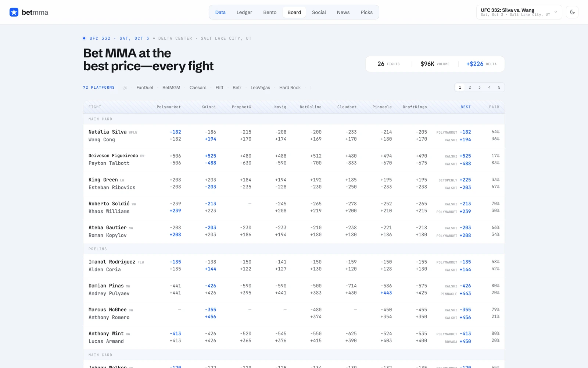Click the Pinnacle column header

(x=382, y=107)
